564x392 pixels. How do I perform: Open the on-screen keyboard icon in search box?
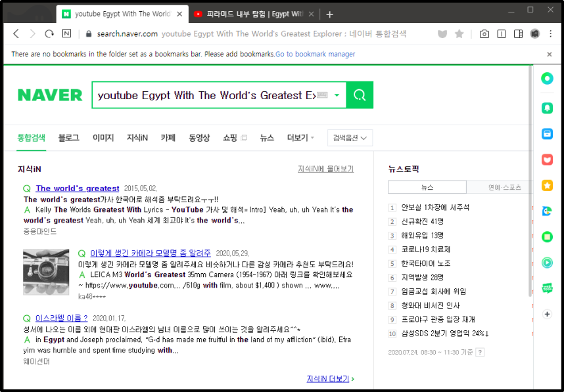click(322, 95)
